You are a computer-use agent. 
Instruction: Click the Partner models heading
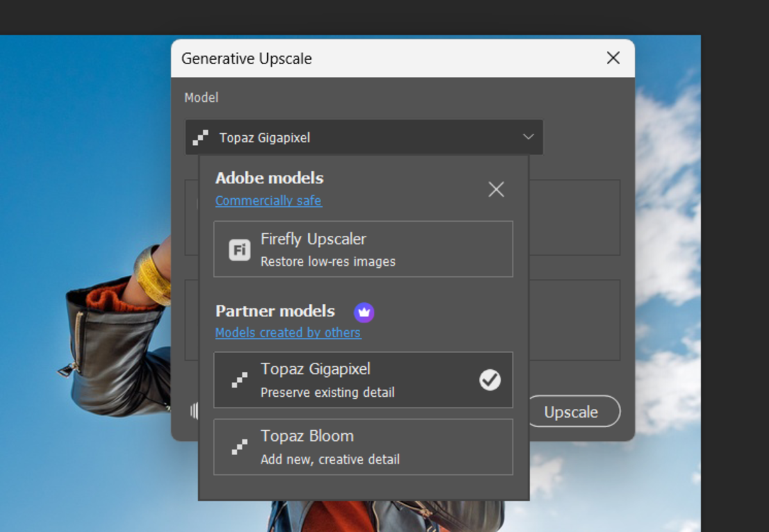(x=275, y=311)
